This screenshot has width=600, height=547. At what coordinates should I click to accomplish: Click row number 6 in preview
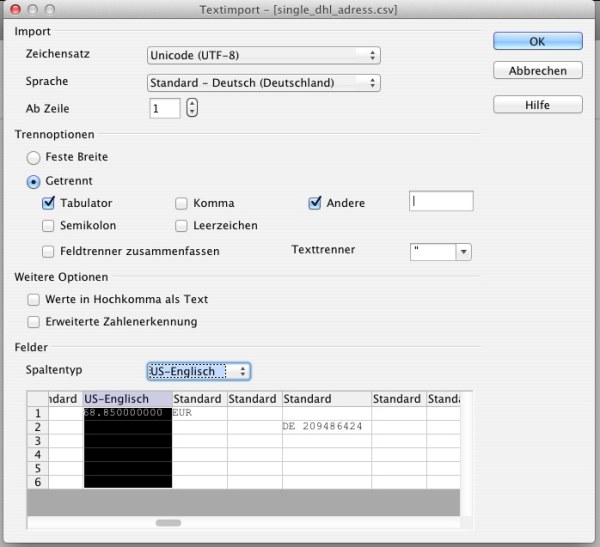click(38, 482)
